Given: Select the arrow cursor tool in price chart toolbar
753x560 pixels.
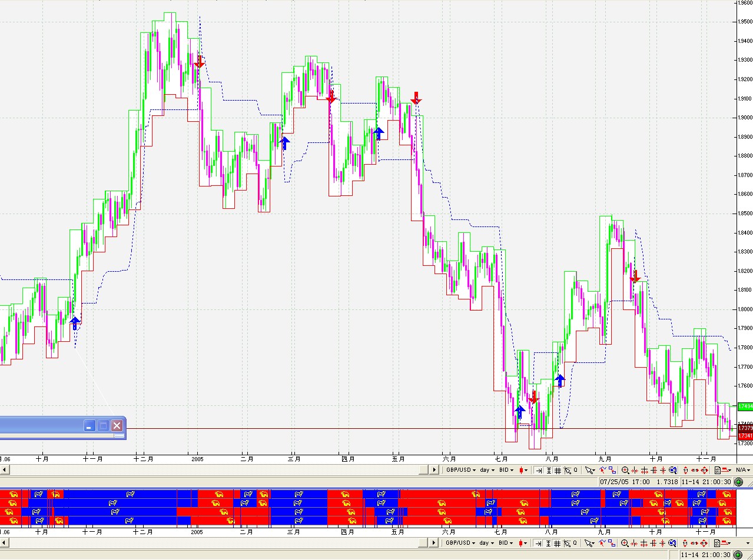Looking at the screenshot, I should [x=589, y=470].
